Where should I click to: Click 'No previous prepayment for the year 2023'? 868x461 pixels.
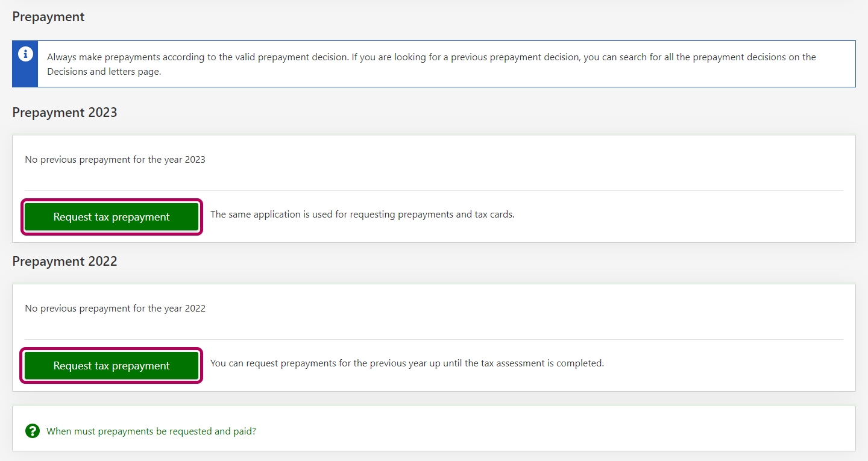(x=115, y=160)
